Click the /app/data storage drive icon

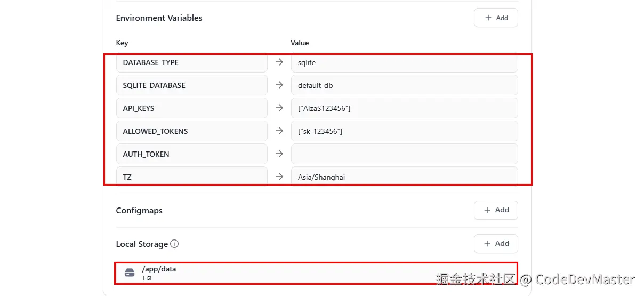[x=130, y=273]
